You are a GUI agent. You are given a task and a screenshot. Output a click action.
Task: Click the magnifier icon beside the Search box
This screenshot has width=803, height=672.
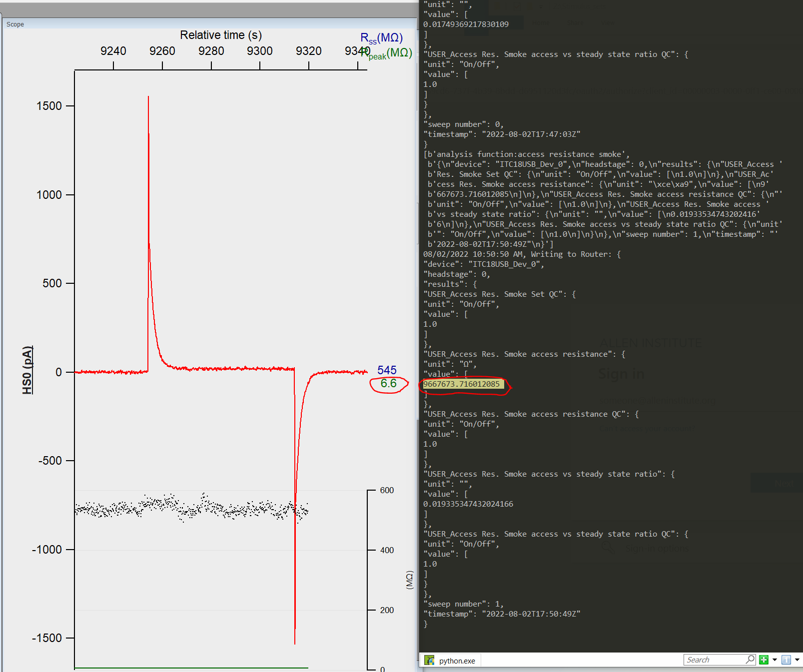pos(751,660)
